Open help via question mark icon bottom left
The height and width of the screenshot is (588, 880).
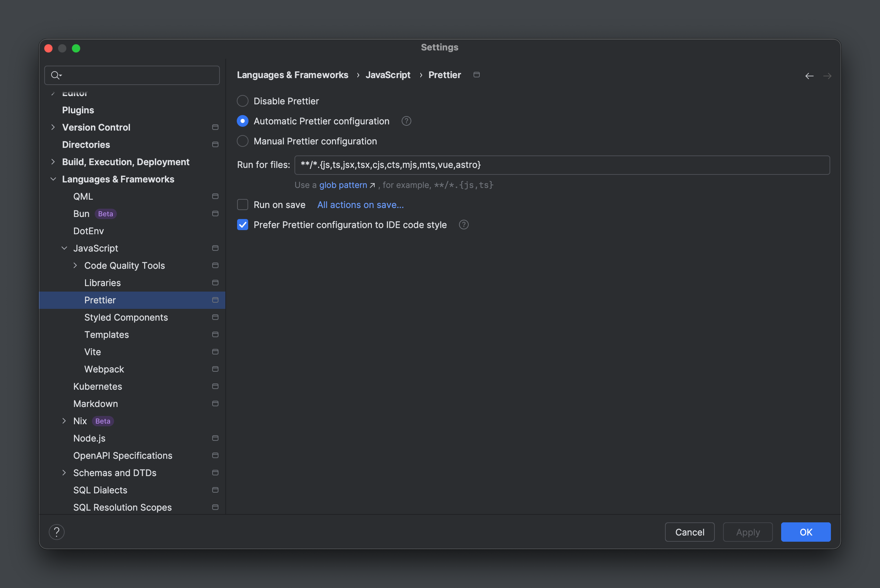(x=57, y=532)
